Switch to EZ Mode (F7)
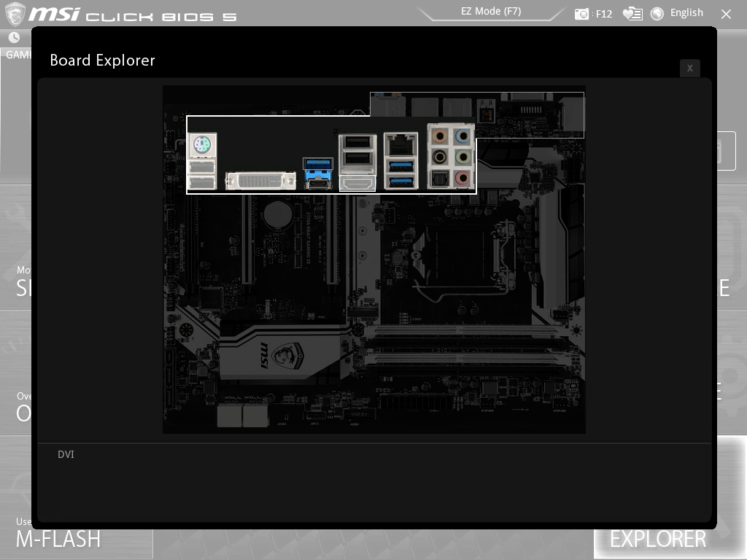 point(491,11)
